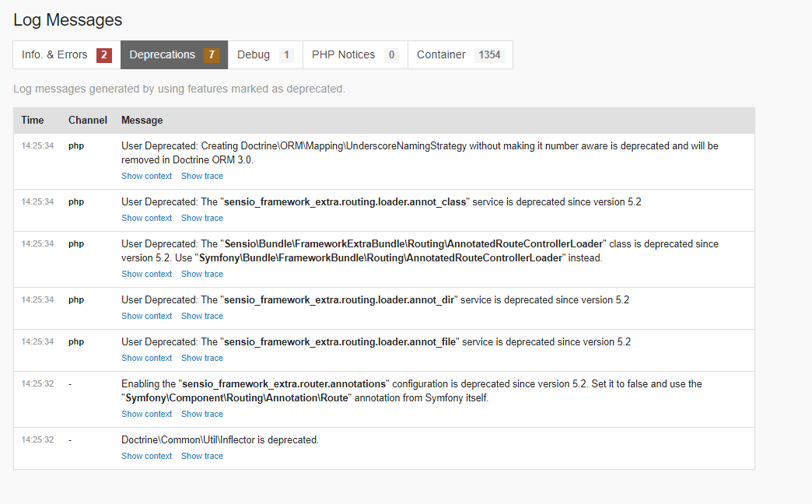812x504 pixels.
Task: Click the 1354 container count badge
Action: pos(489,55)
